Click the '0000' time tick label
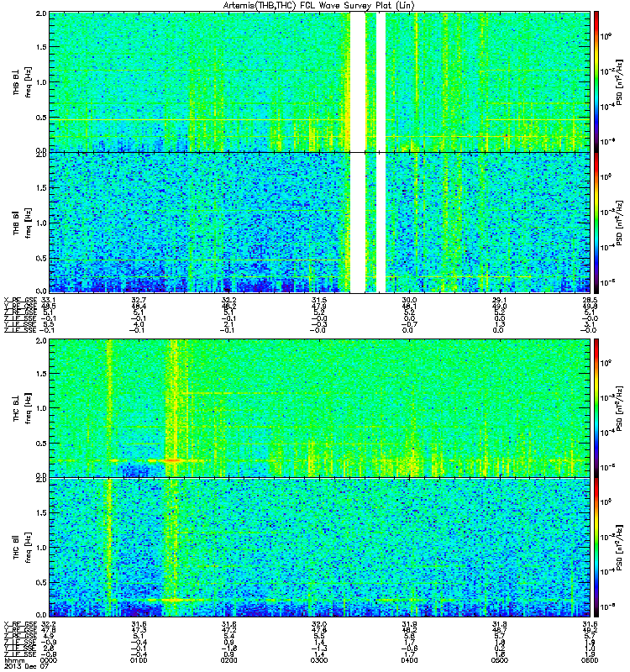Viewport: 630px width, 672px height. click(49, 660)
